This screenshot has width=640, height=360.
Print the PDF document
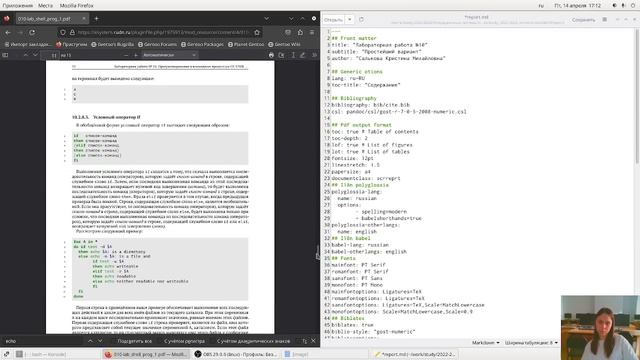click(271, 55)
